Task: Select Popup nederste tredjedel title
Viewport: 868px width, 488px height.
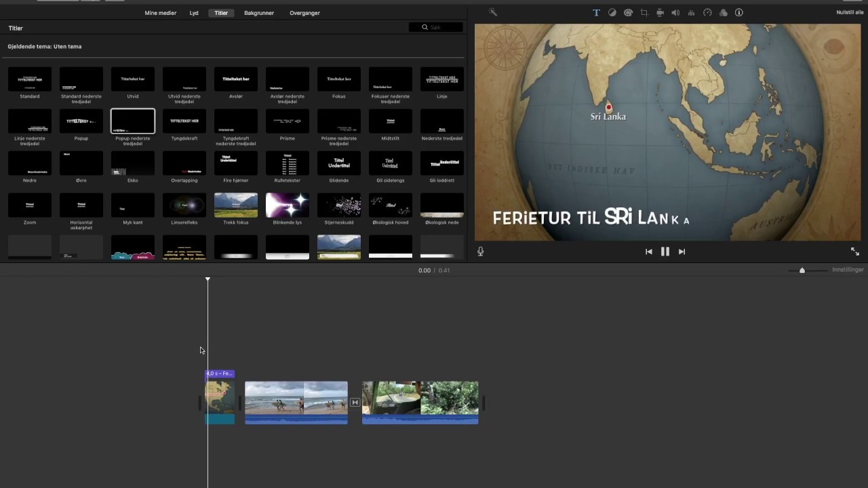Action: click(x=133, y=121)
